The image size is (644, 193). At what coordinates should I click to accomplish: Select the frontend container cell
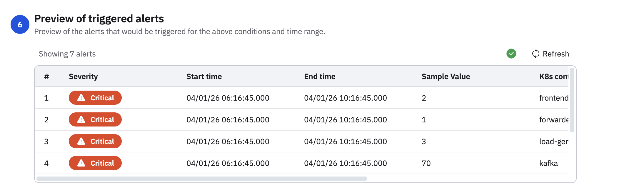click(x=553, y=98)
